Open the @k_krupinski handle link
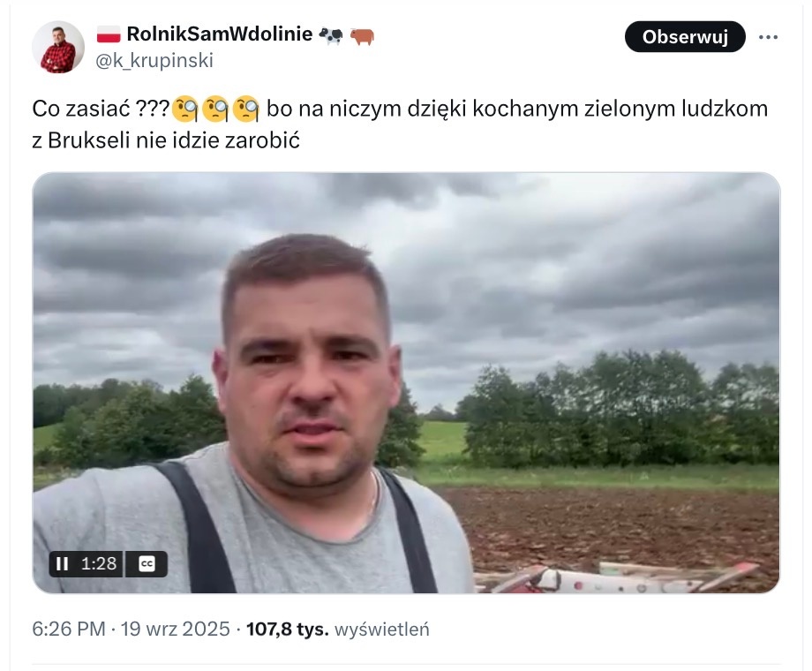The height and width of the screenshot is (671, 812). (154, 61)
